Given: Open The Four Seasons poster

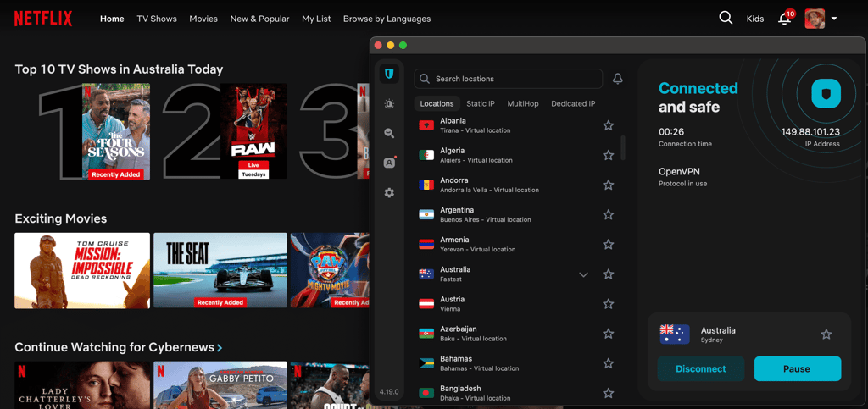Looking at the screenshot, I should [x=116, y=131].
